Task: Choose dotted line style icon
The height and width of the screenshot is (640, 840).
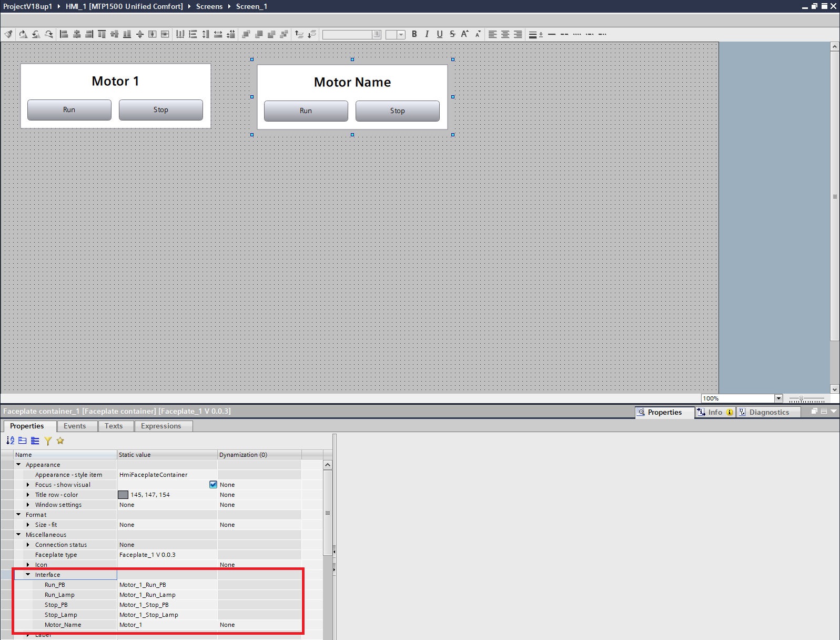Action: click(577, 34)
